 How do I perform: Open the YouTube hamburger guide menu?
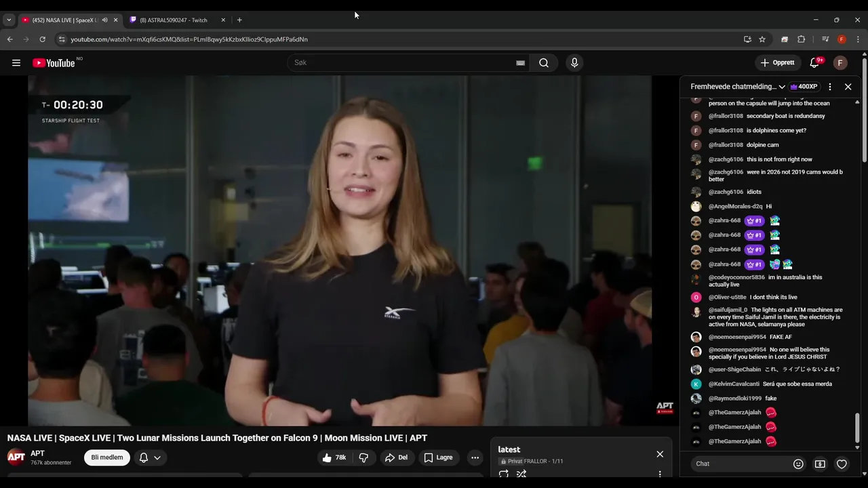tap(16, 63)
